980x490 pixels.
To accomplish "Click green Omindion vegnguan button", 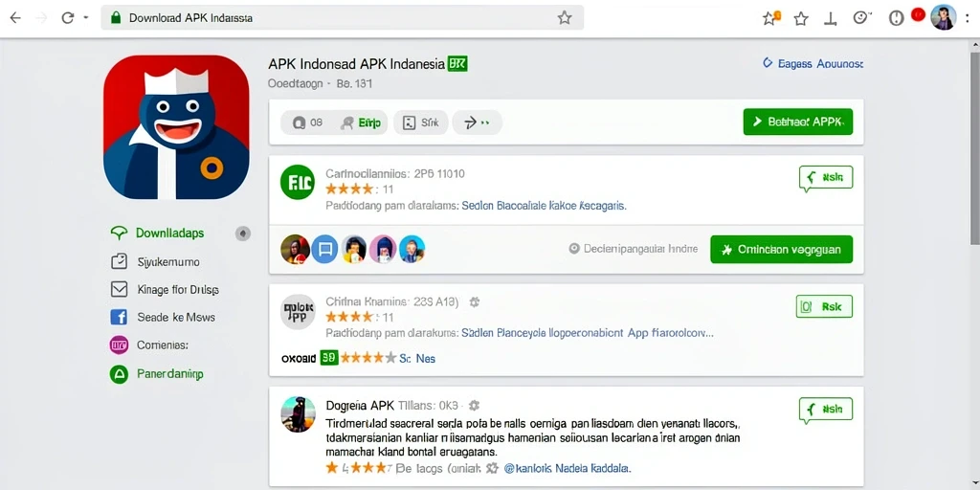I will pyautogui.click(x=781, y=250).
